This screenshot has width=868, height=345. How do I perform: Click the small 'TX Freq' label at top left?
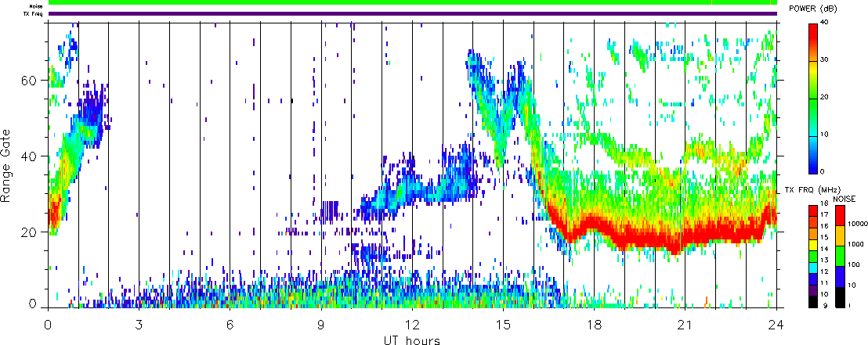point(34,13)
